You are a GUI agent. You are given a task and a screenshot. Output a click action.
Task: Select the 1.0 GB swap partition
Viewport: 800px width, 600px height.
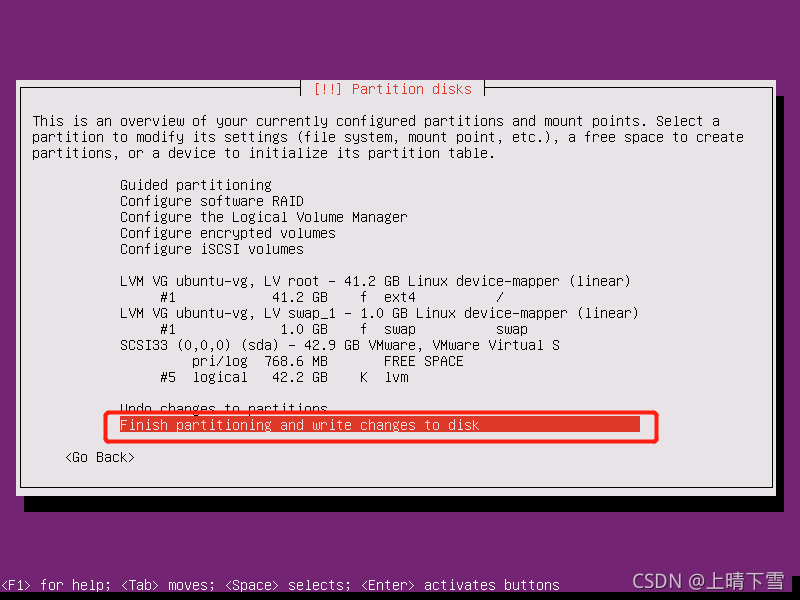click(x=343, y=330)
